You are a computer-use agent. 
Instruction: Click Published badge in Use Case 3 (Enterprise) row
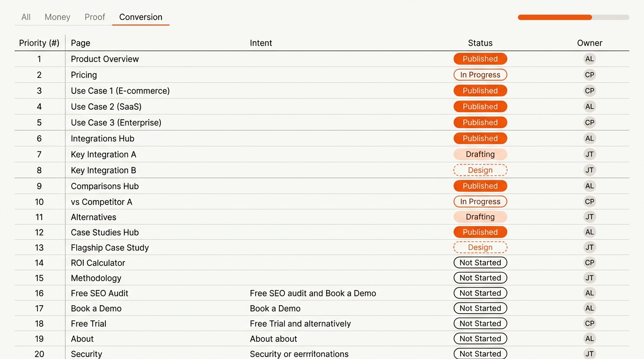(480, 122)
